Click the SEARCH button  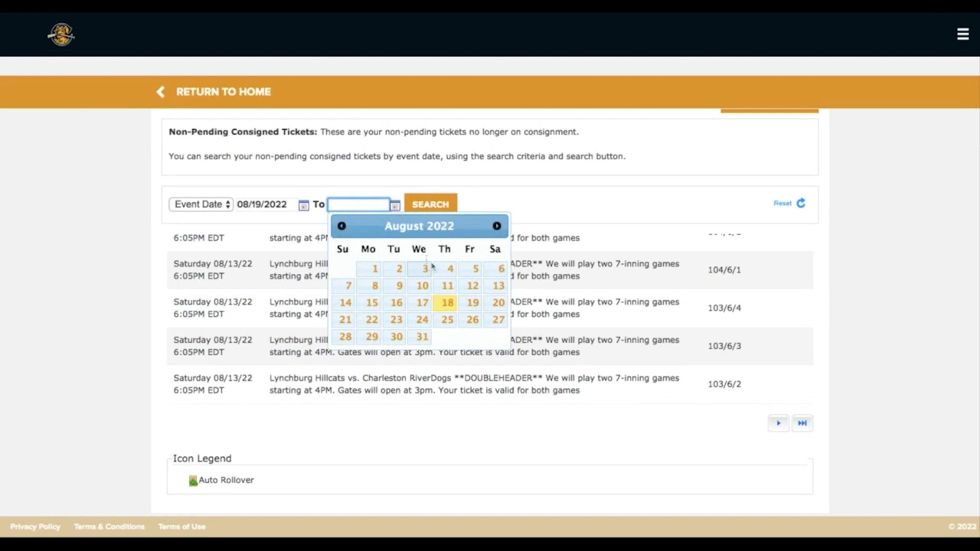pos(431,204)
